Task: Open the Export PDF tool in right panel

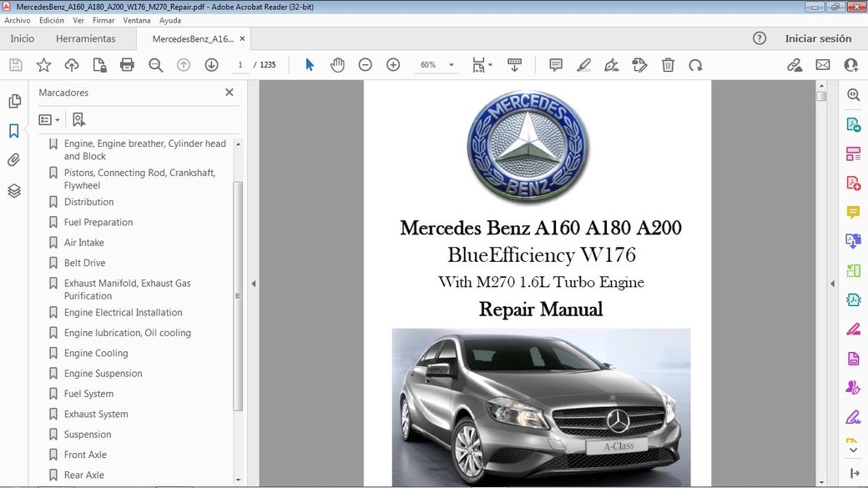Action: tap(853, 124)
